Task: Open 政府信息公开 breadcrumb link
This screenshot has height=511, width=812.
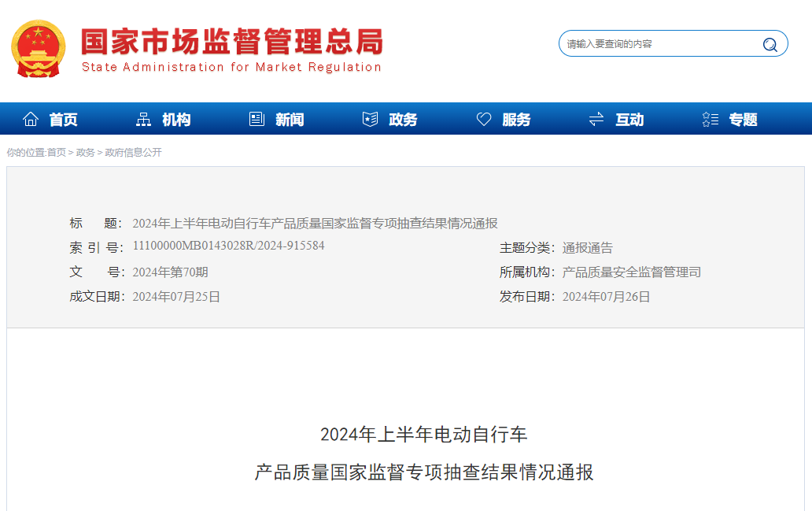Action: point(133,153)
